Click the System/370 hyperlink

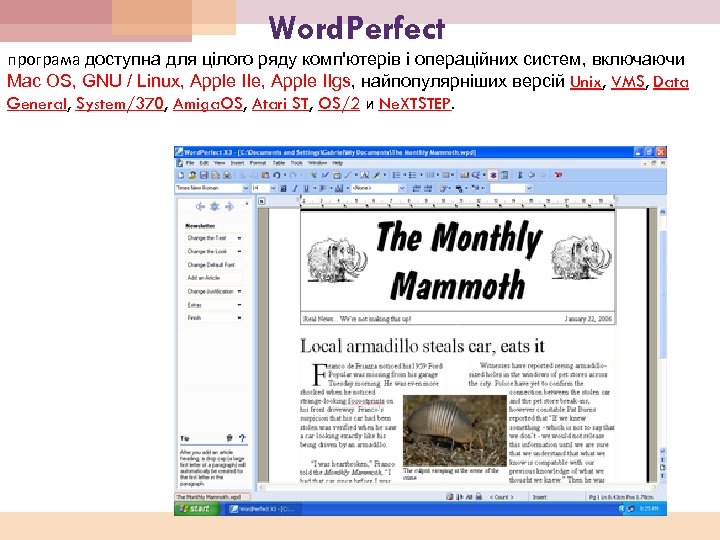(x=120, y=104)
